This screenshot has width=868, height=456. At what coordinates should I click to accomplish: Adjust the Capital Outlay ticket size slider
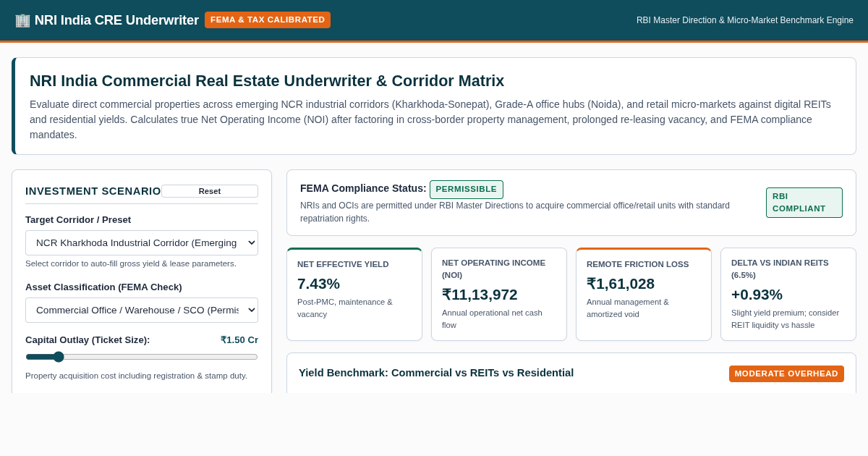142,357
